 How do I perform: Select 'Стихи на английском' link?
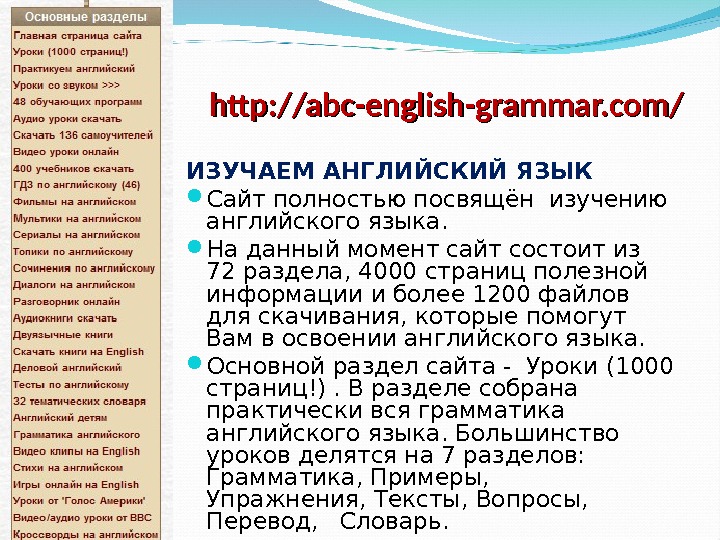coord(68,468)
